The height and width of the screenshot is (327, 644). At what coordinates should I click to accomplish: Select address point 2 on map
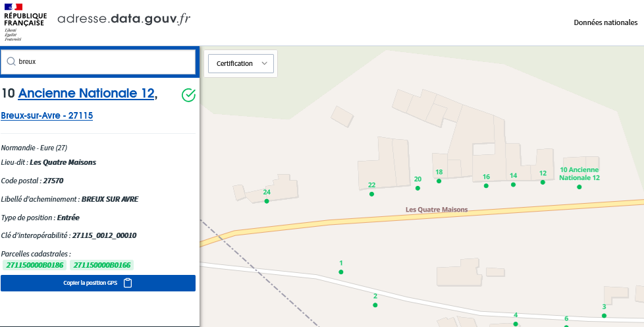pyautogui.click(x=375, y=305)
